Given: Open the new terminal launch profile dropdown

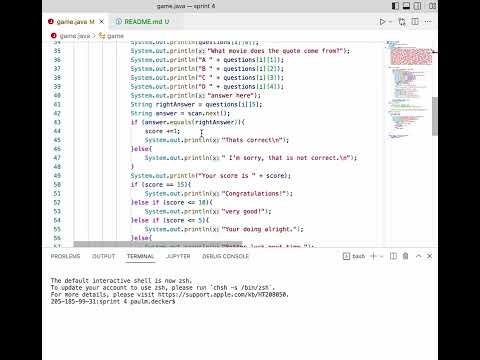Looking at the screenshot, I should click(x=382, y=256).
